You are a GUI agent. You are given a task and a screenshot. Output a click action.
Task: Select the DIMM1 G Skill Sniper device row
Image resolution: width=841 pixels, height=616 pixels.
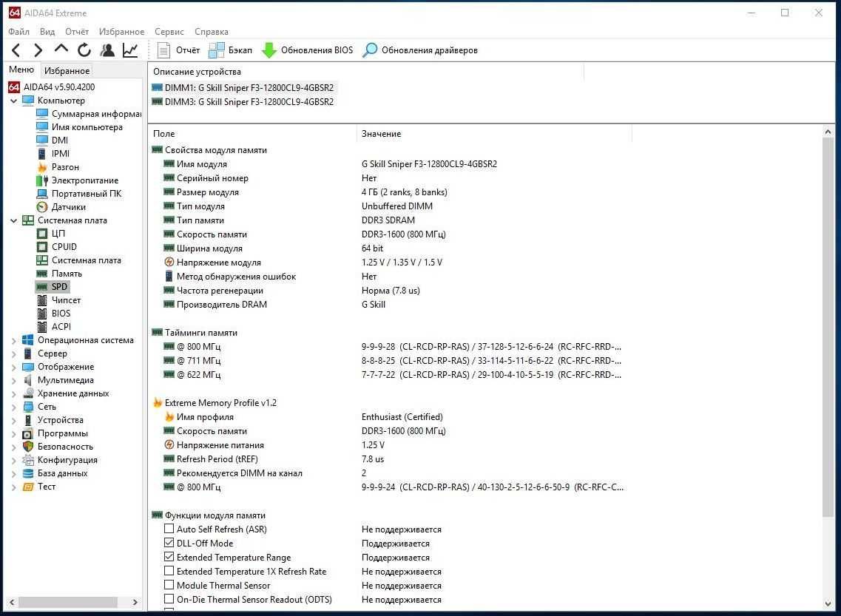(243, 87)
